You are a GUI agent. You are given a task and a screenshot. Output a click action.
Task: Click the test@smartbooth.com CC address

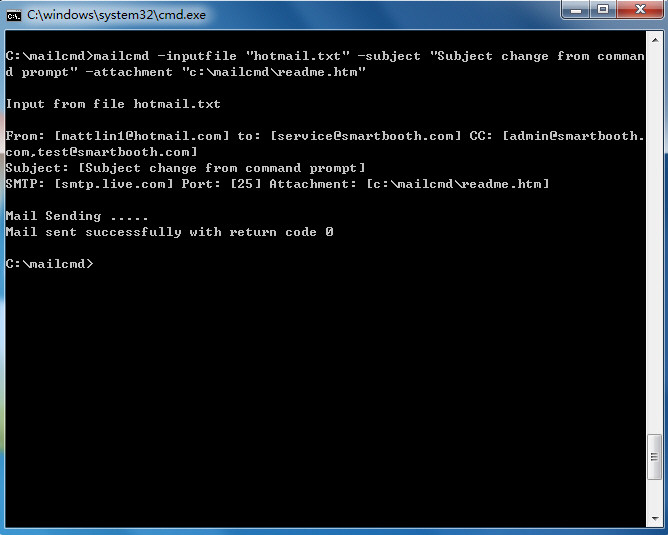(113, 152)
